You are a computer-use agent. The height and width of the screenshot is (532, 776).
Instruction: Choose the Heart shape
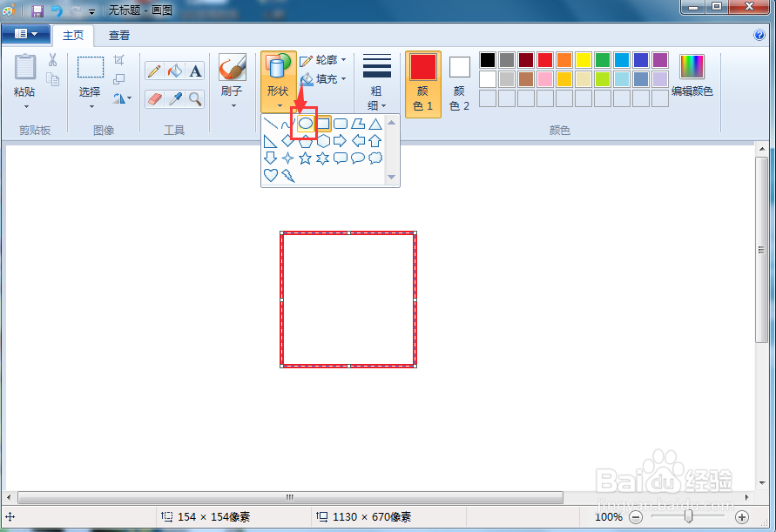(x=271, y=175)
